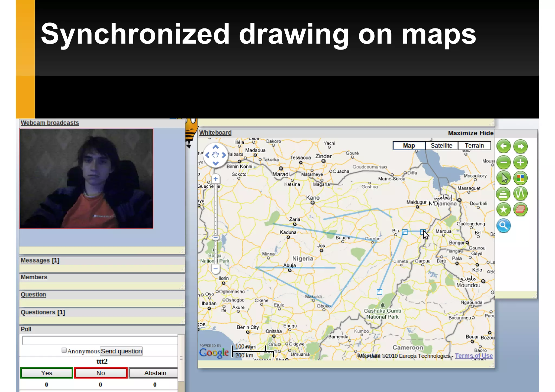Zoom in with map plus button

(215, 179)
